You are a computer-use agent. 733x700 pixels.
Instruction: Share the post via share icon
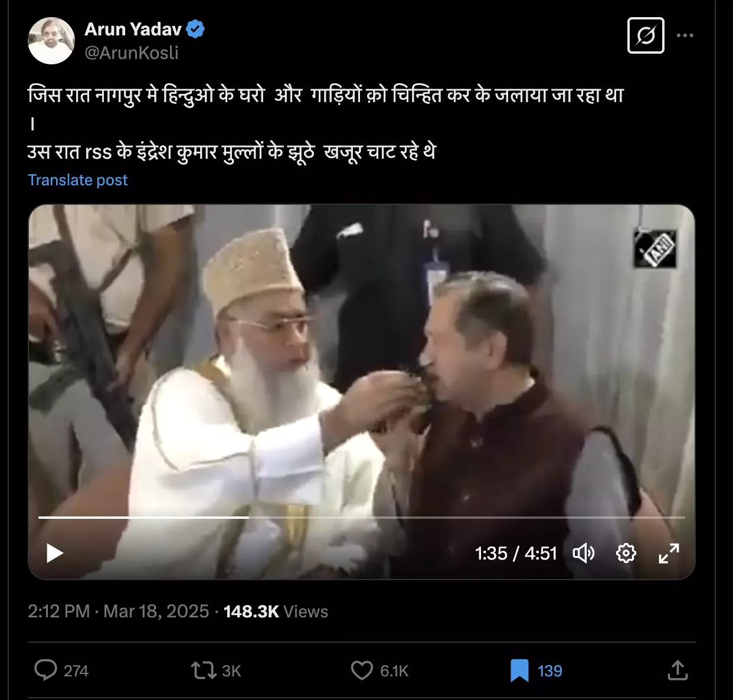coord(678,670)
